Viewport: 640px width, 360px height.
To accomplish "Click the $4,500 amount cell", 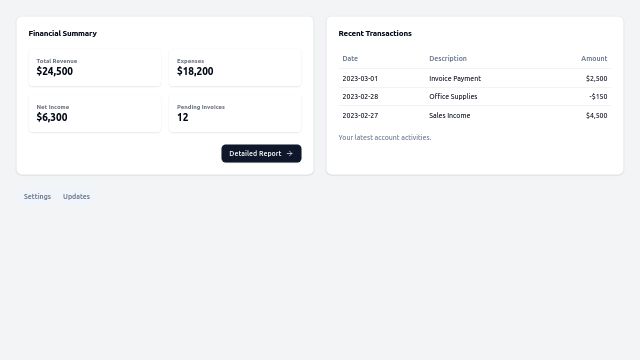I will (x=596, y=116).
